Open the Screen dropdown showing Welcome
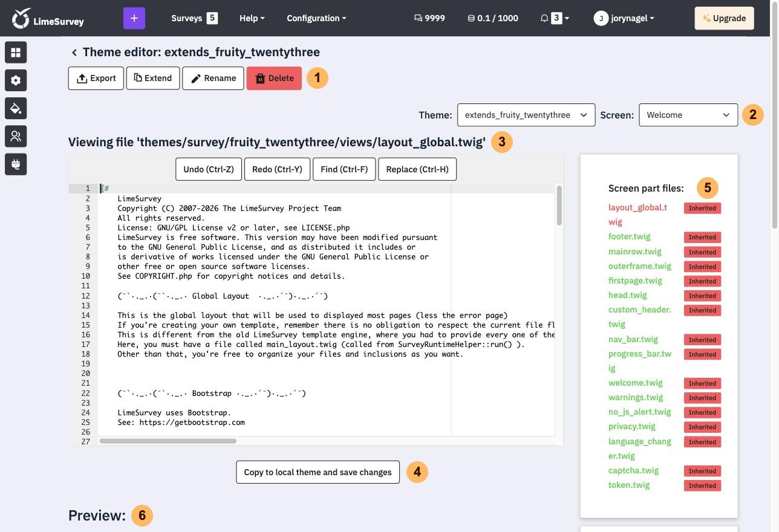 [688, 115]
